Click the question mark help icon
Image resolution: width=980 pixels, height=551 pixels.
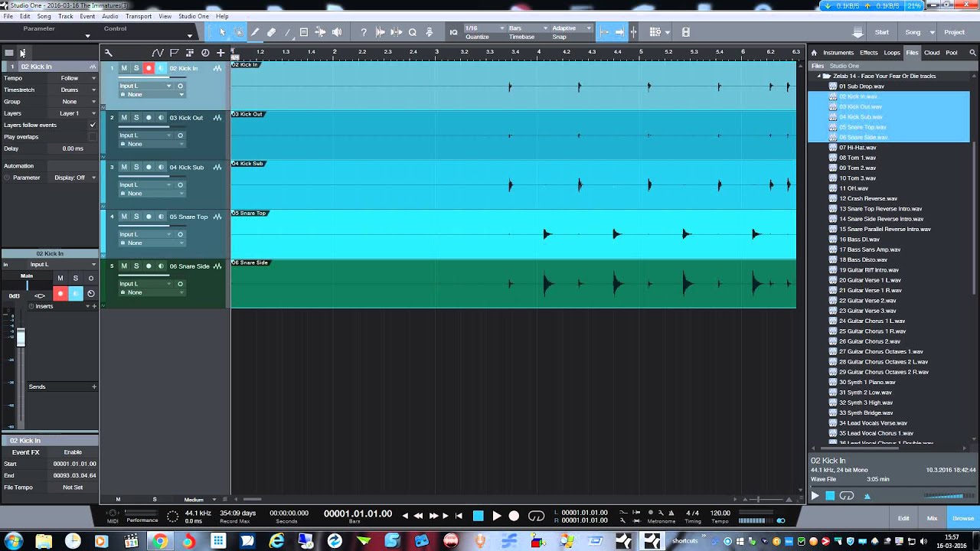[x=364, y=32]
